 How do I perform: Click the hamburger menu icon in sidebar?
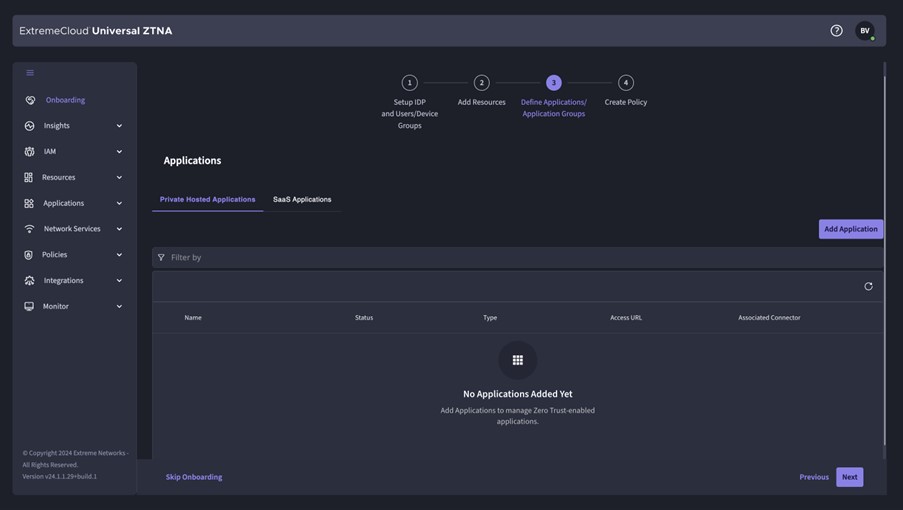coord(30,73)
